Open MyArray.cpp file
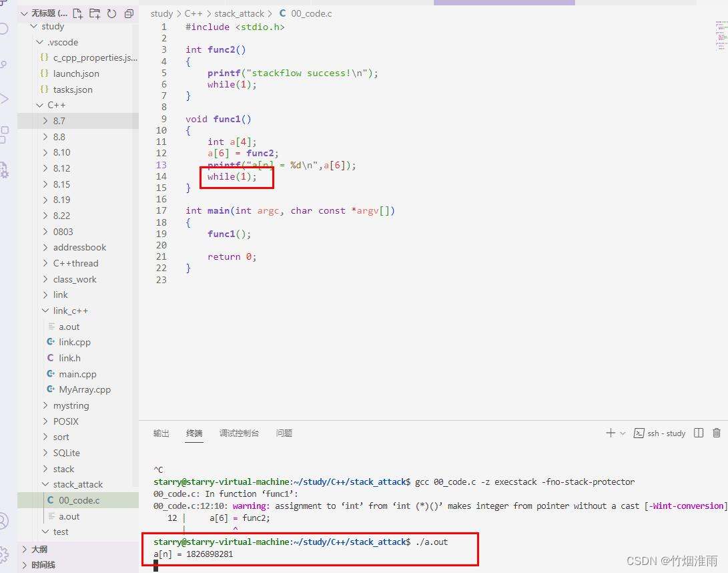The image size is (728, 573). tap(78, 389)
